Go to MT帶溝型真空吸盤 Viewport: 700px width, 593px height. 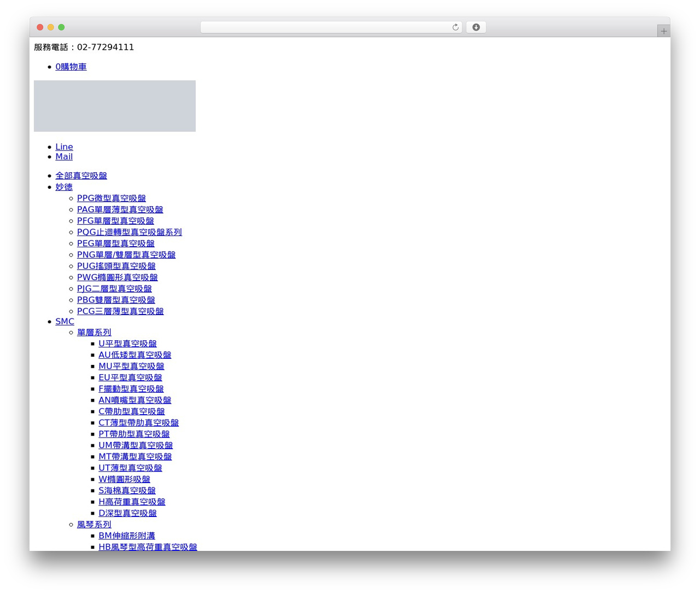coord(135,456)
